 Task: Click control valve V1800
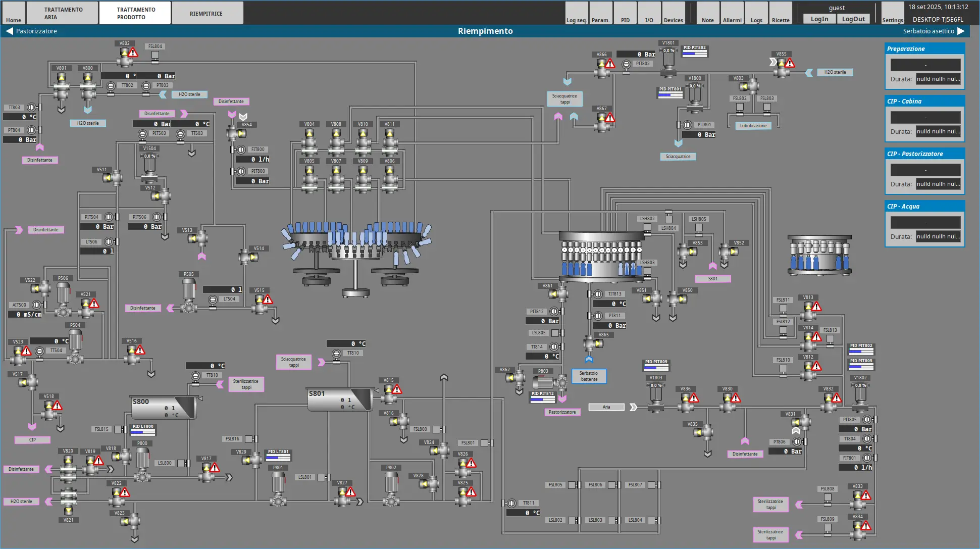click(695, 97)
